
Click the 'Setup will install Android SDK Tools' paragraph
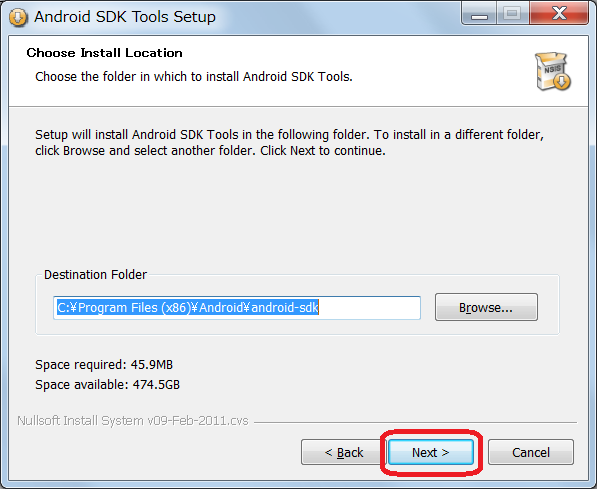(289, 142)
